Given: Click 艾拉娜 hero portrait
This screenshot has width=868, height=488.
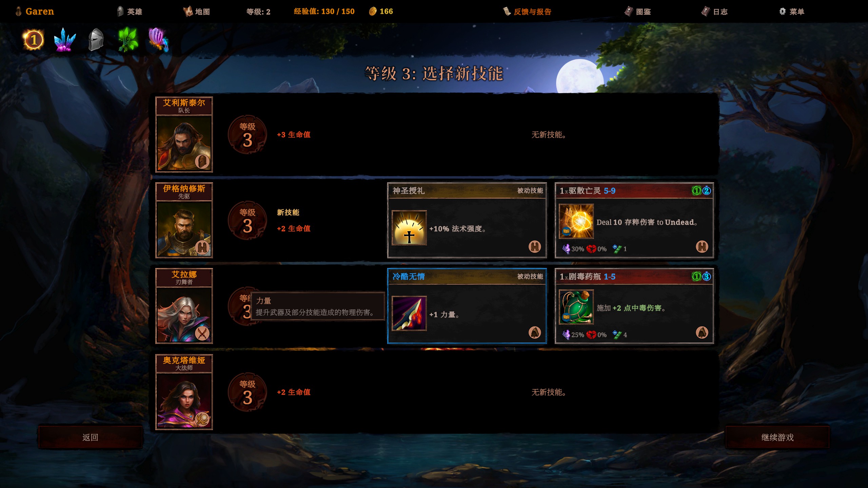Looking at the screenshot, I should coord(184,315).
